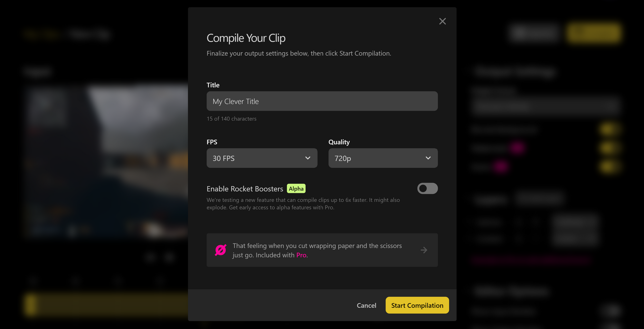Click the chevron arrow on Quality selector
Image resolution: width=644 pixels, height=329 pixels.
tap(428, 158)
